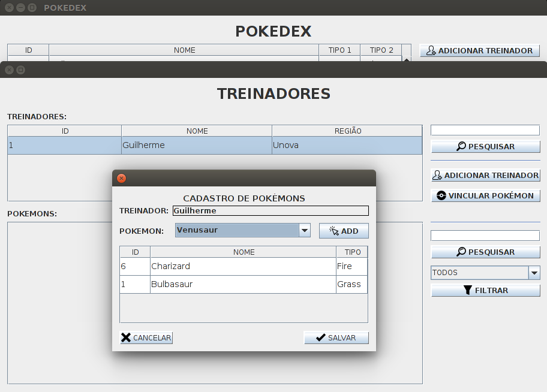Viewport: 547px width, 392px height.
Task: Click the trainer icon on ADICIONAR TREINADOR
Action: [x=437, y=176]
